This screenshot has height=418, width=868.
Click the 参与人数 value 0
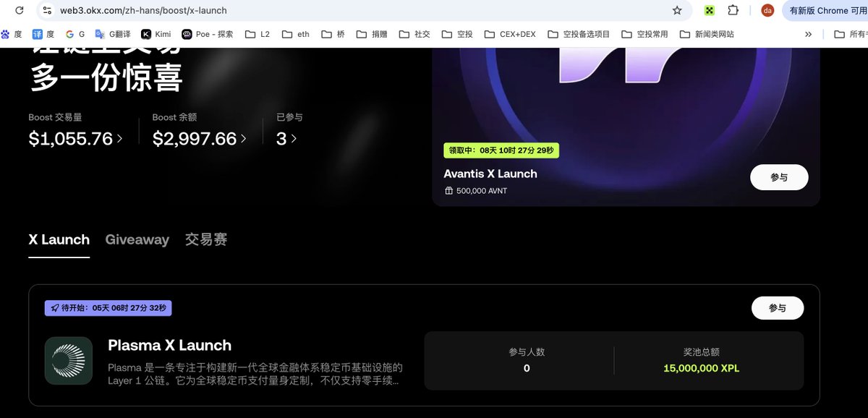point(527,368)
